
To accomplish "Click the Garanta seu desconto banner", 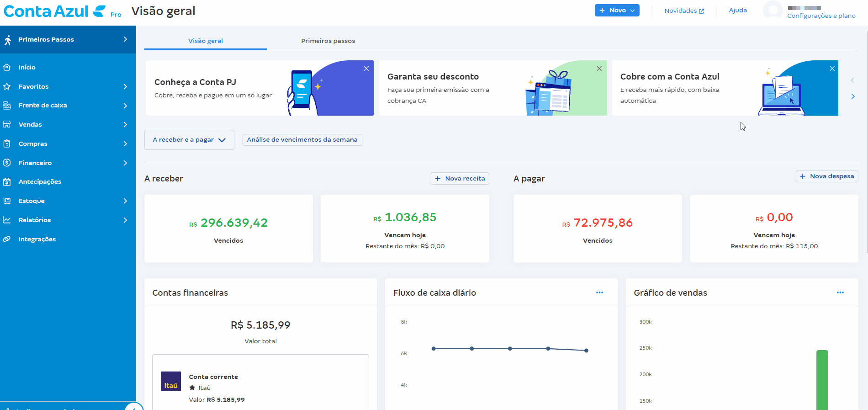I will click(493, 88).
